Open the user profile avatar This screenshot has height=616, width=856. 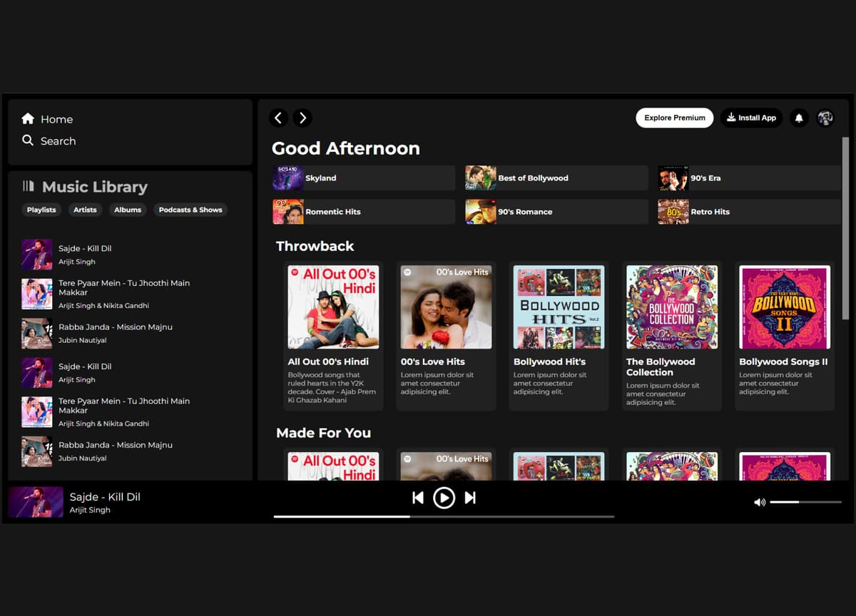pyautogui.click(x=825, y=118)
